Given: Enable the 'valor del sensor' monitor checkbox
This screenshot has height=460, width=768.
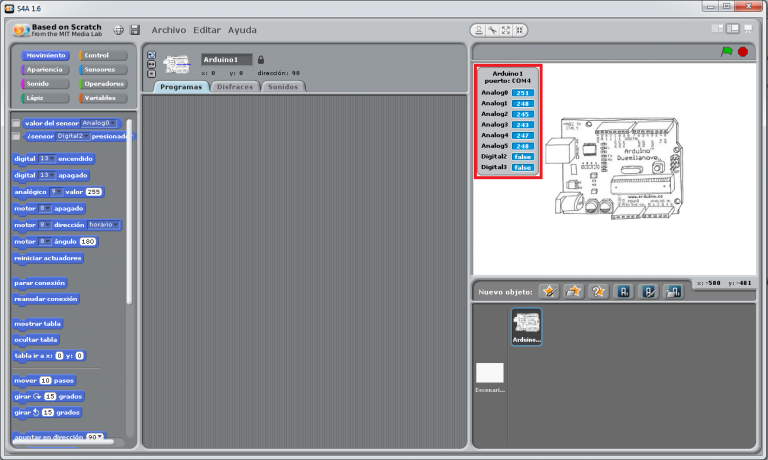Looking at the screenshot, I should pos(16,123).
